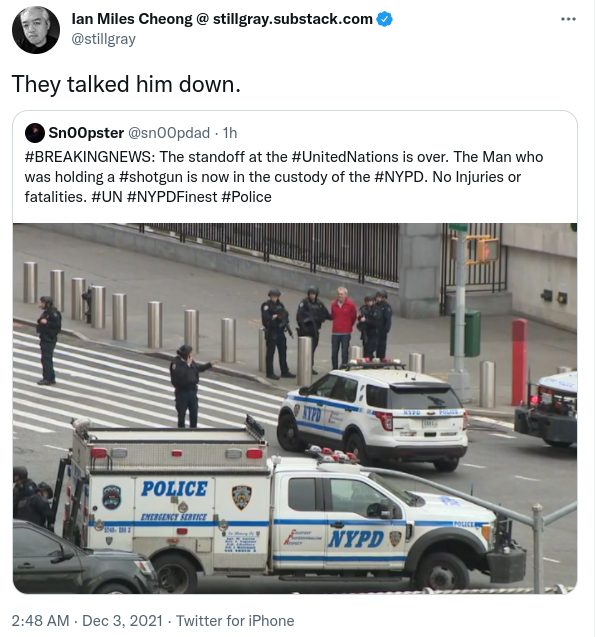Viewport: 596px width, 637px height.
Task: Click the blue verified checkmark badge
Action: click(384, 19)
